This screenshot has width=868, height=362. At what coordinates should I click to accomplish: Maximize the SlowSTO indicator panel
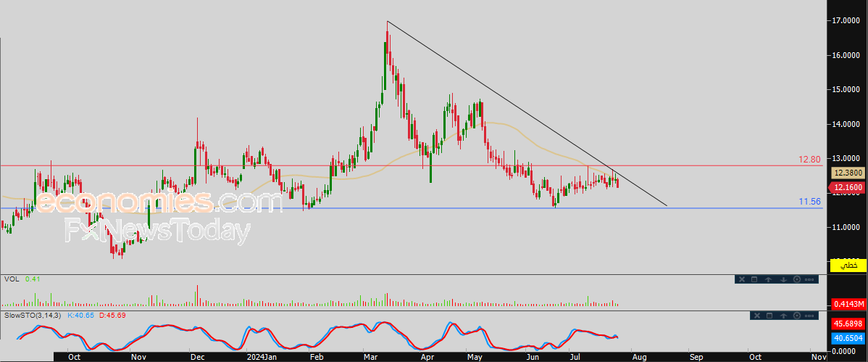coord(769,316)
